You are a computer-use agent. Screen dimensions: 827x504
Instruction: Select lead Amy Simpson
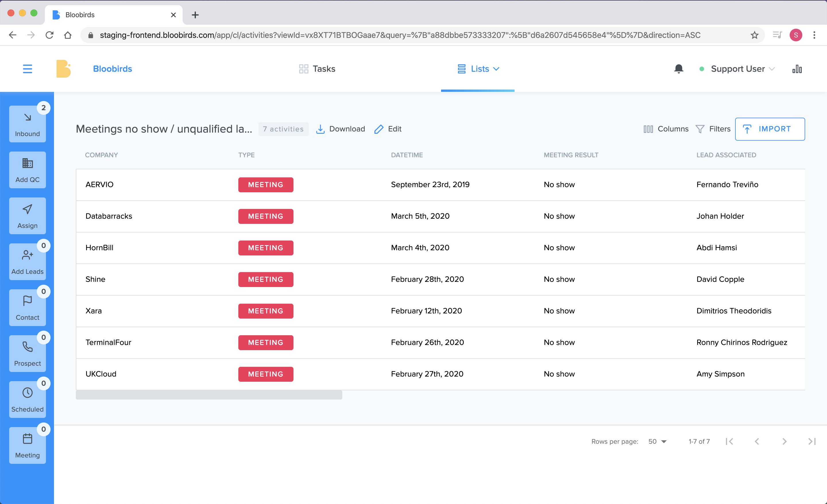coord(720,374)
